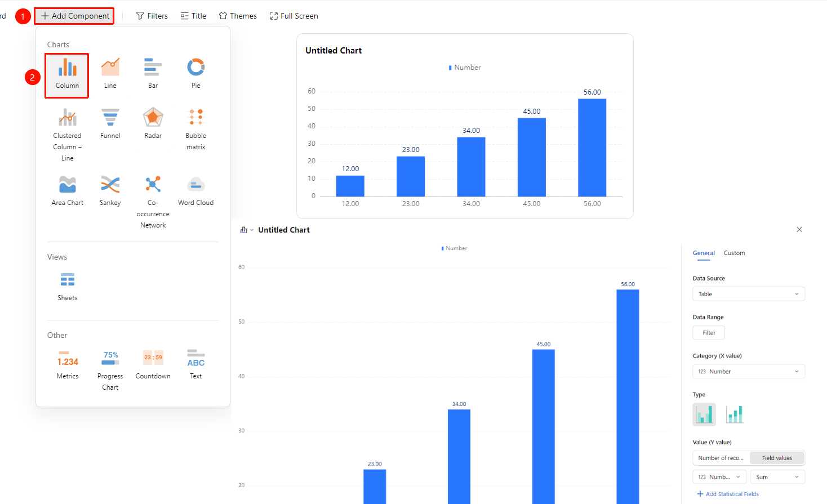Select the Column chart type
The image size is (827, 504).
pos(67,75)
